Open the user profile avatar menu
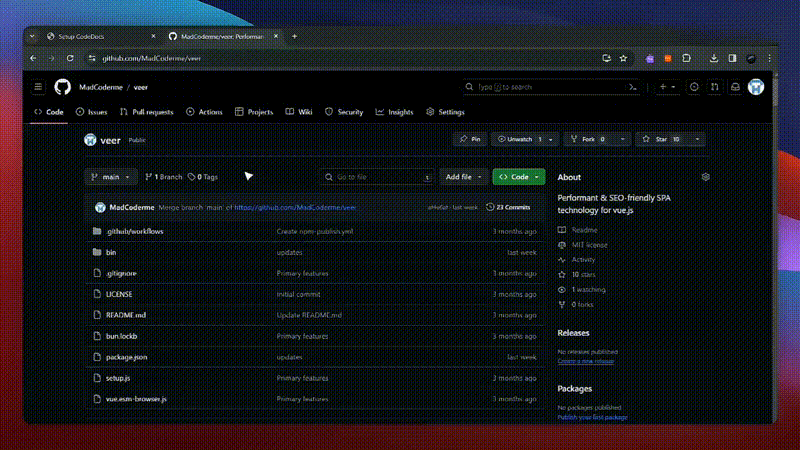The width and height of the screenshot is (800, 450). 756,87
